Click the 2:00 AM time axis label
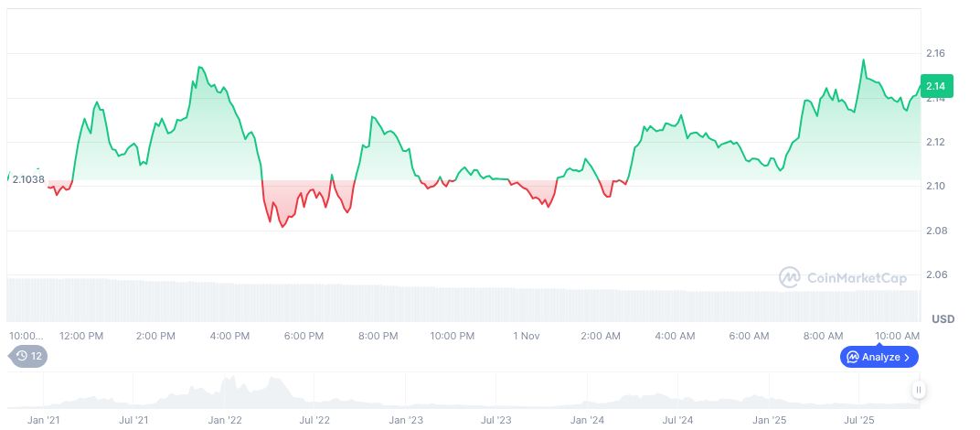This screenshot has width=980, height=430. click(x=601, y=336)
